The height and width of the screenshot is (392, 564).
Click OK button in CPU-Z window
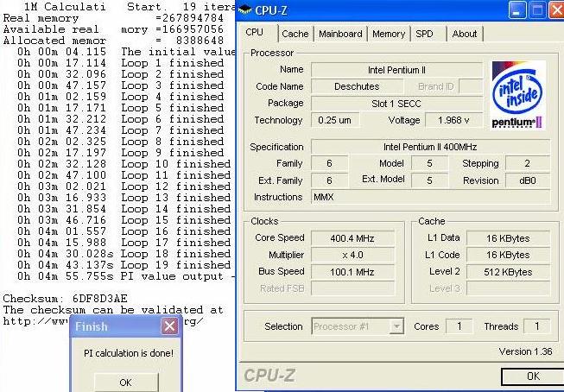(533, 376)
